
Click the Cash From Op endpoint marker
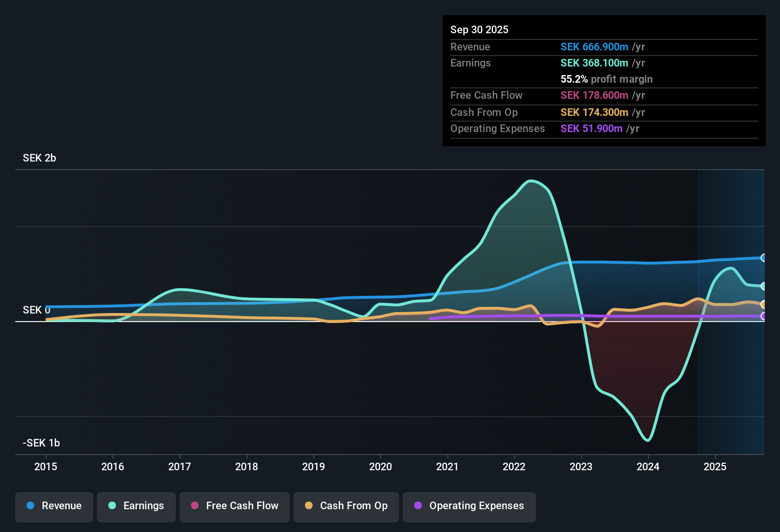(x=763, y=304)
